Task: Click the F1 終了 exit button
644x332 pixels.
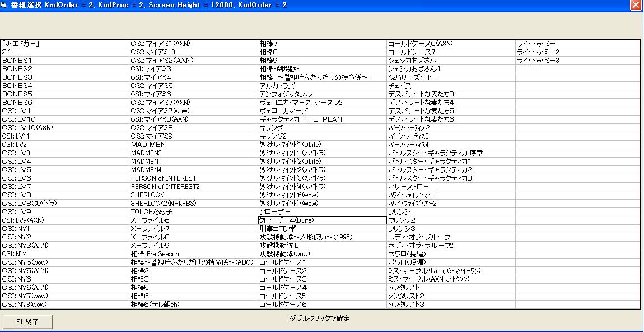Action: point(28,322)
